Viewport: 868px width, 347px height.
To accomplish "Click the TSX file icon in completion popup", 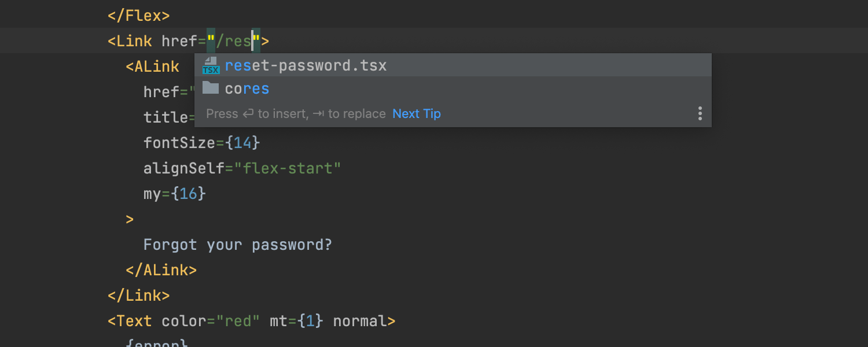I will [211, 66].
